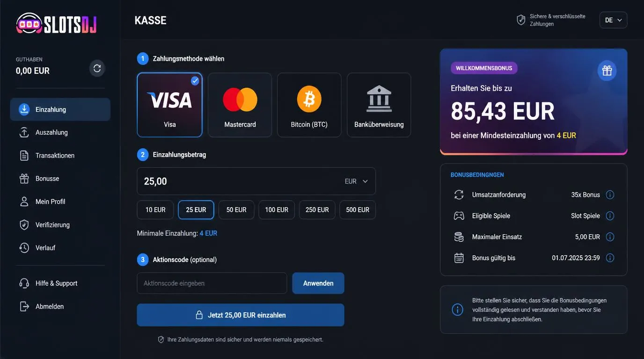
Task: Choose Bitcoin (BTC) payment method
Action: 309,105
